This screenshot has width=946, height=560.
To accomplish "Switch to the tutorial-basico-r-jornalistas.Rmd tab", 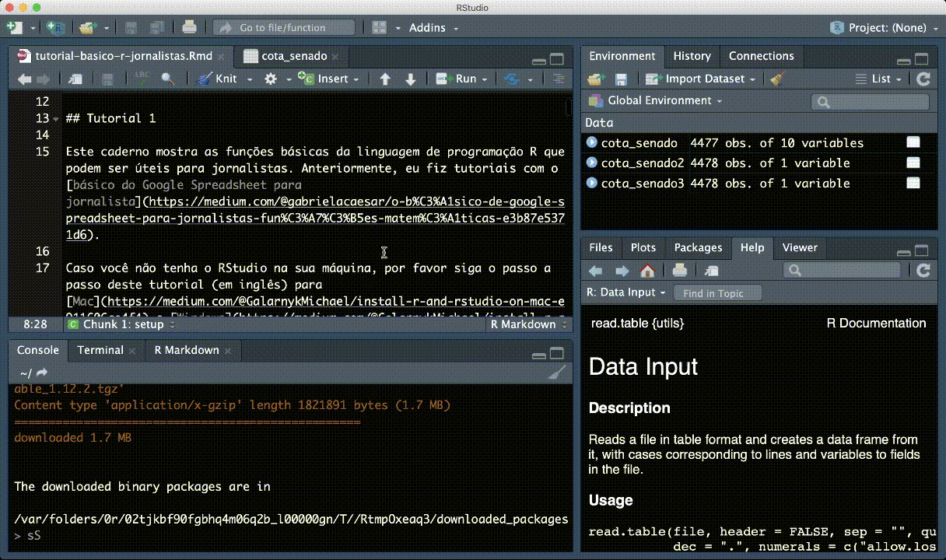I will (123, 56).
